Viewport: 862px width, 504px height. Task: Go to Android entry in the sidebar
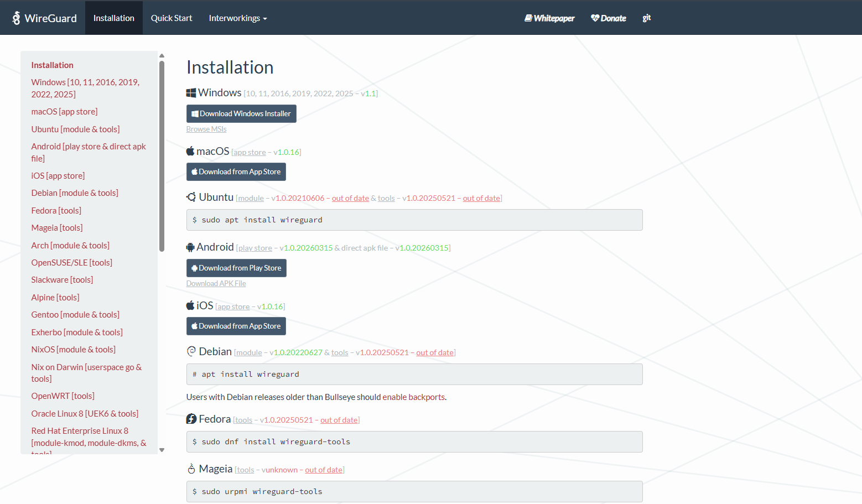pyautogui.click(x=89, y=152)
